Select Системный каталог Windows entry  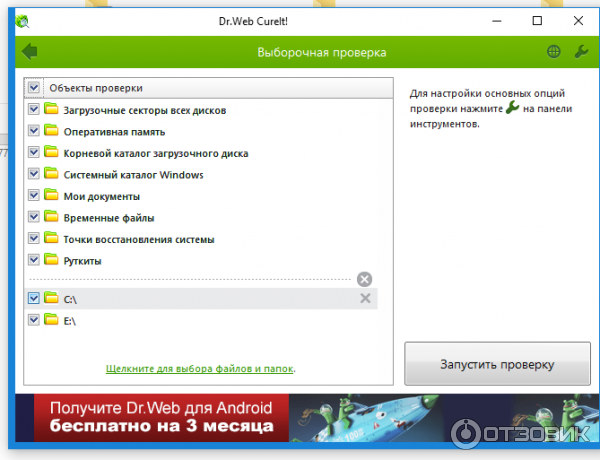click(x=133, y=175)
